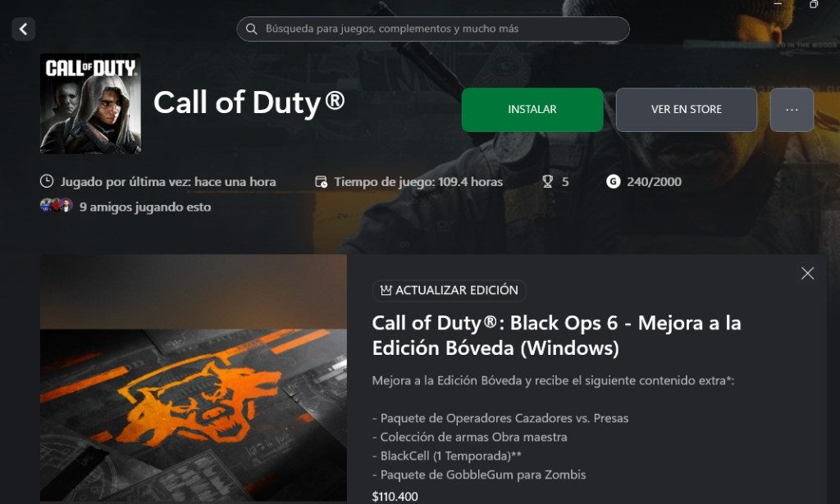840x504 pixels.
Task: Click the friends avatars group
Action: [57, 206]
